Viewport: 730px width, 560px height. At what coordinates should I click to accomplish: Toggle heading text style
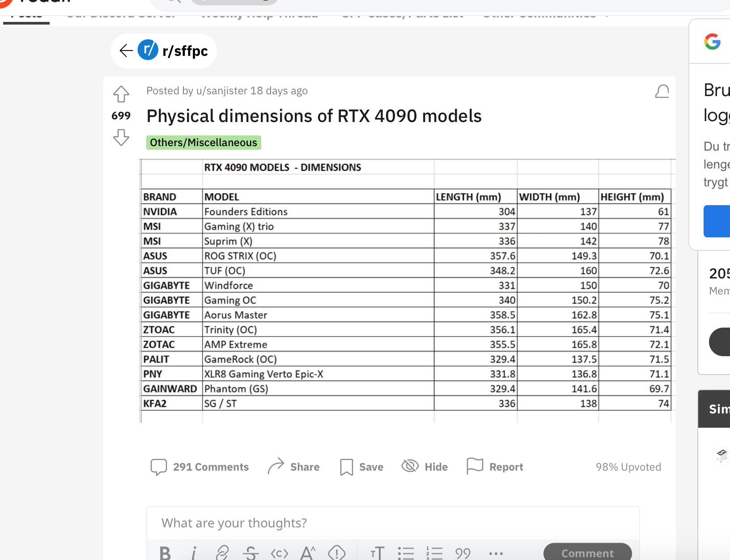point(377,553)
